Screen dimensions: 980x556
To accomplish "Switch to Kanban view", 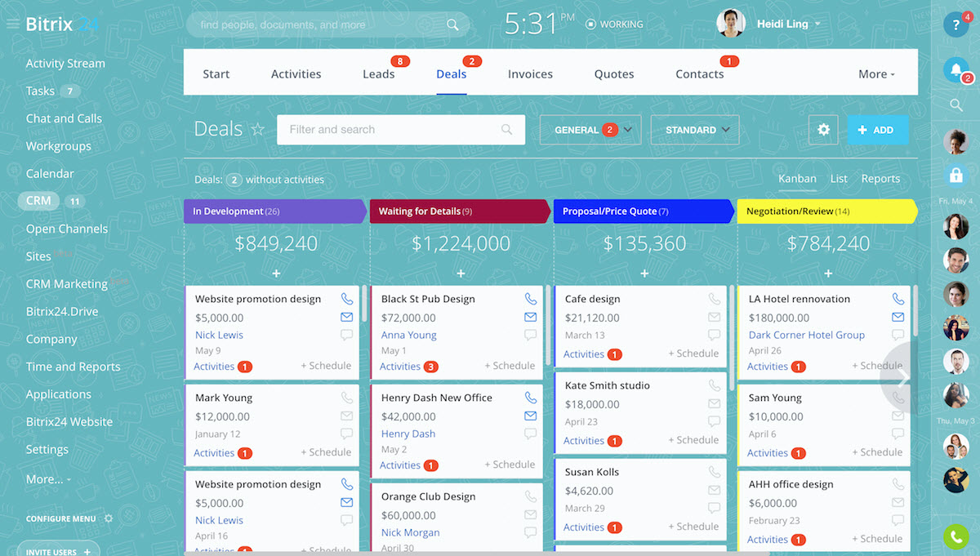I will (x=796, y=179).
